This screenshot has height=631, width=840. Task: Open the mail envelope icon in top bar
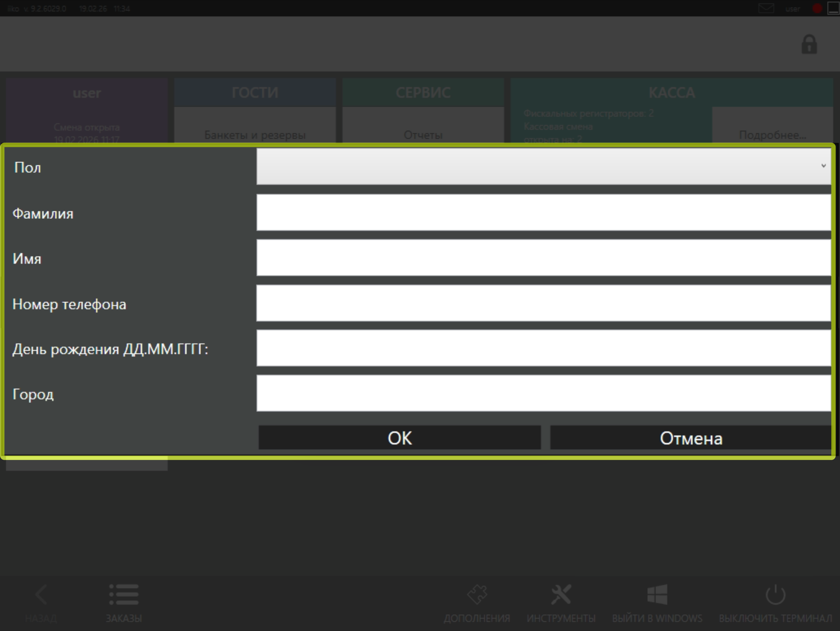point(766,8)
